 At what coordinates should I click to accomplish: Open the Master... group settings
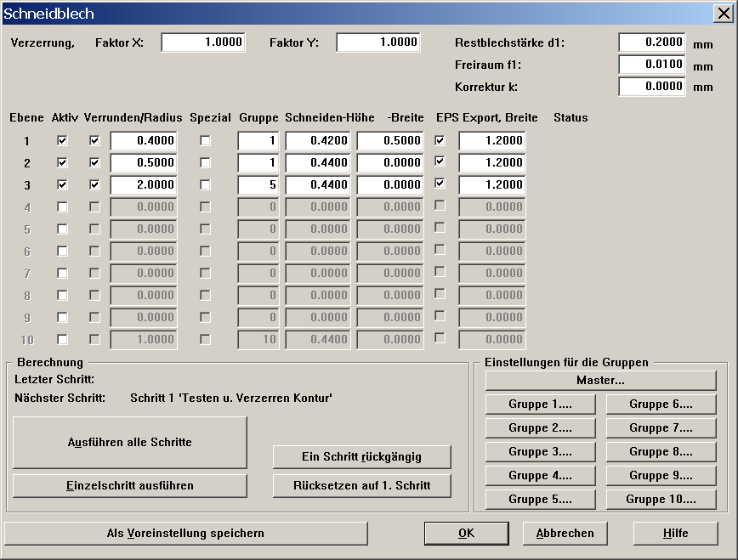click(600, 381)
